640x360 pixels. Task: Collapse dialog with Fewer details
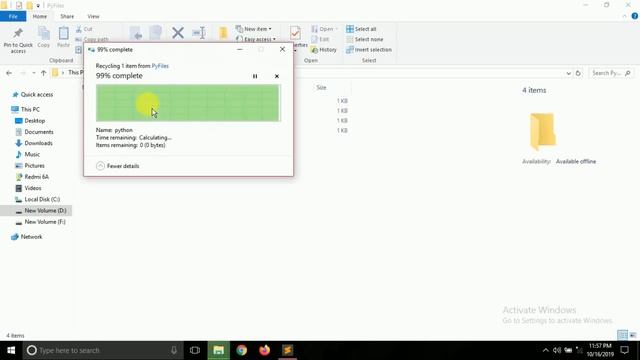pyautogui.click(x=118, y=166)
